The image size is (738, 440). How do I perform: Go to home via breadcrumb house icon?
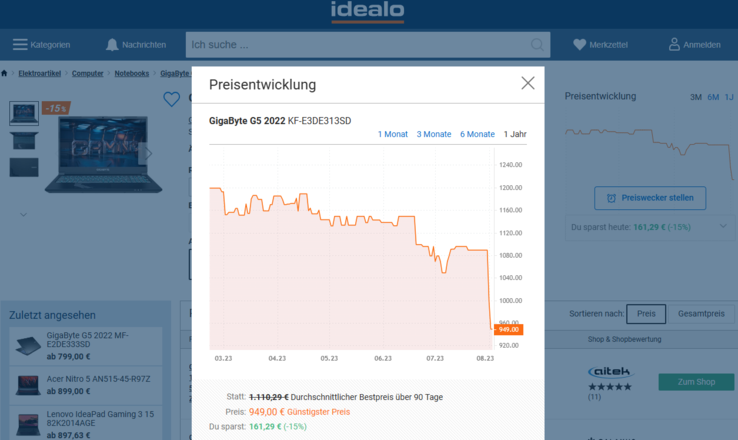pos(5,73)
